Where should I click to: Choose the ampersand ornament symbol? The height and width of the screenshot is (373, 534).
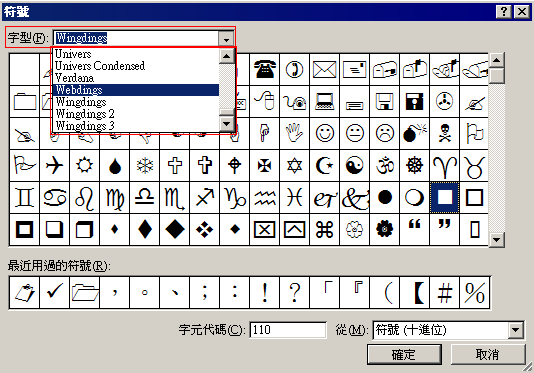click(354, 198)
